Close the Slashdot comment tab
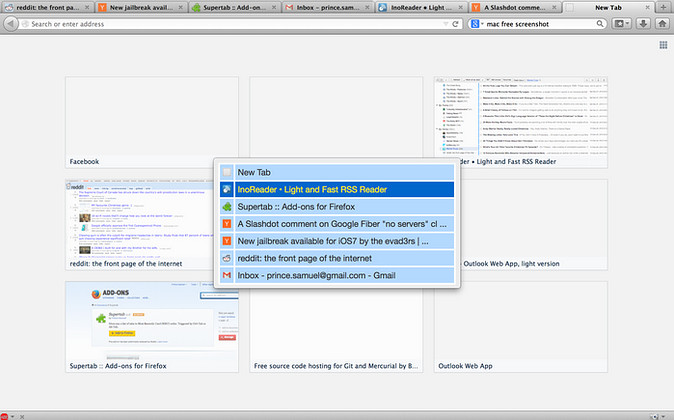Image resolution: width=674 pixels, height=420 pixels. point(555,7)
